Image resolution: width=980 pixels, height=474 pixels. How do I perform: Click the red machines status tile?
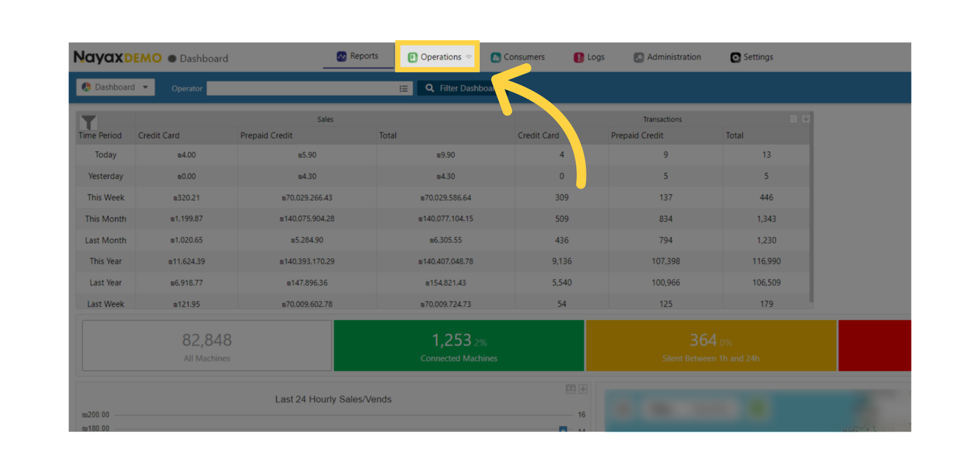coord(875,346)
